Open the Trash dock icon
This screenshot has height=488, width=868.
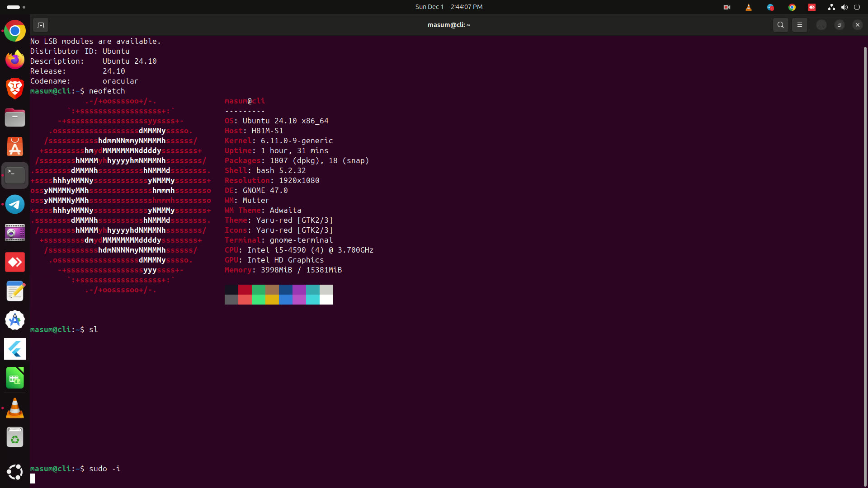click(15, 437)
